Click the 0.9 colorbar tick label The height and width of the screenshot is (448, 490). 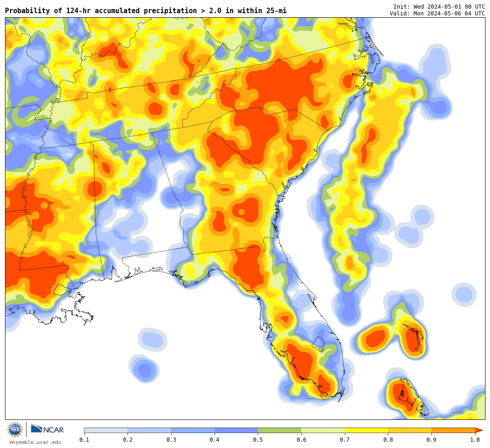(x=431, y=440)
